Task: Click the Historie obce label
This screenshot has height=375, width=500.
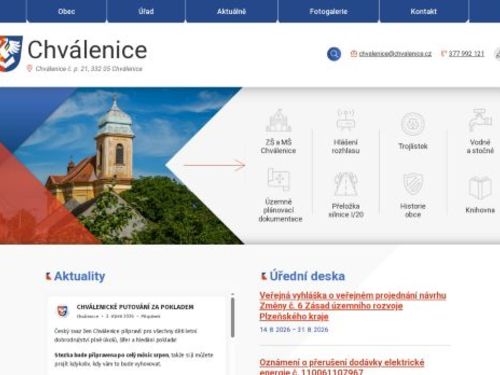Action: click(x=413, y=210)
